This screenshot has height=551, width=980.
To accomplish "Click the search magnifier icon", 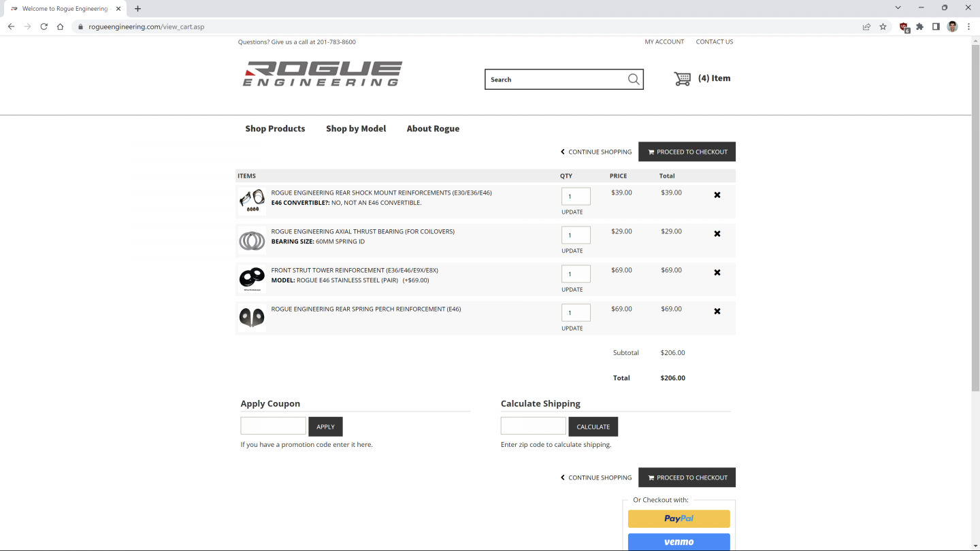I will click(634, 80).
